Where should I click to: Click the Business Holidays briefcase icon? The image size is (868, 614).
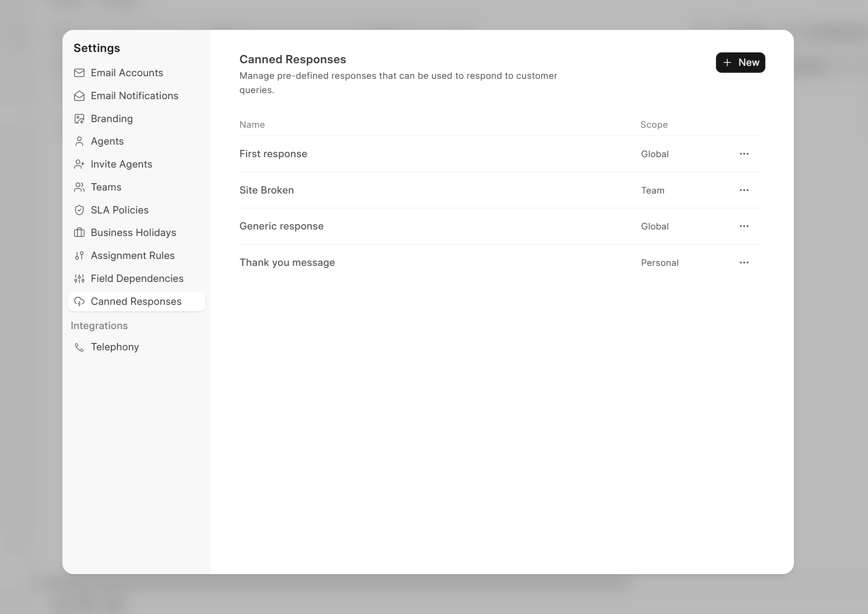(x=79, y=233)
